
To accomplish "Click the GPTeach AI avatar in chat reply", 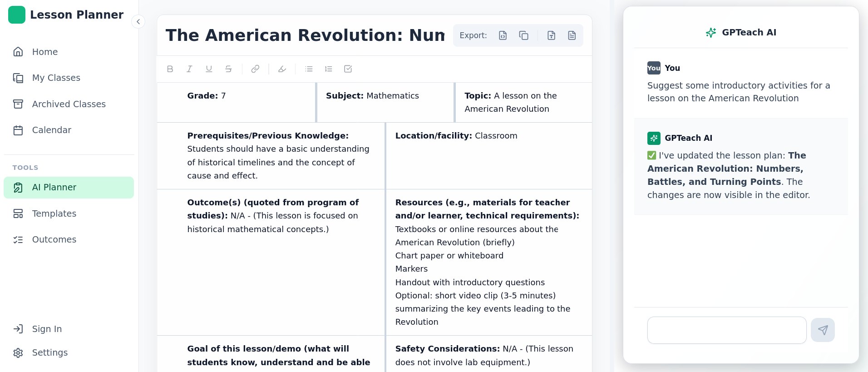I will coord(654,138).
